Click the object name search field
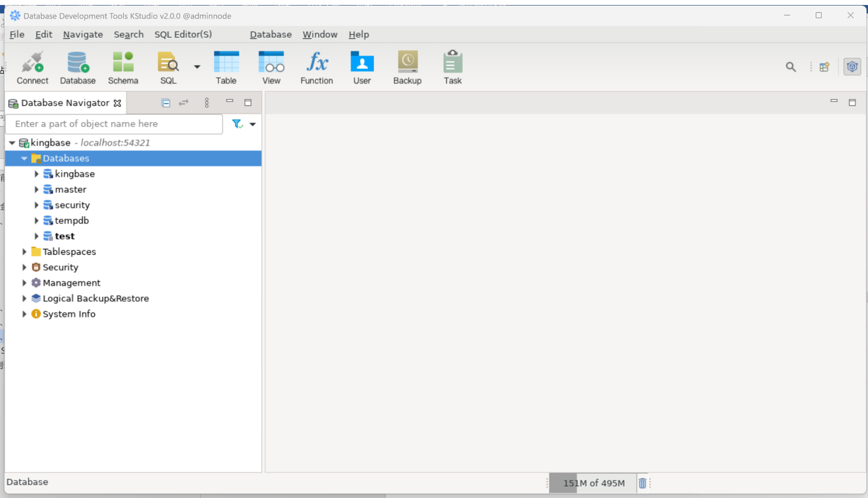The image size is (868, 498). tap(114, 124)
